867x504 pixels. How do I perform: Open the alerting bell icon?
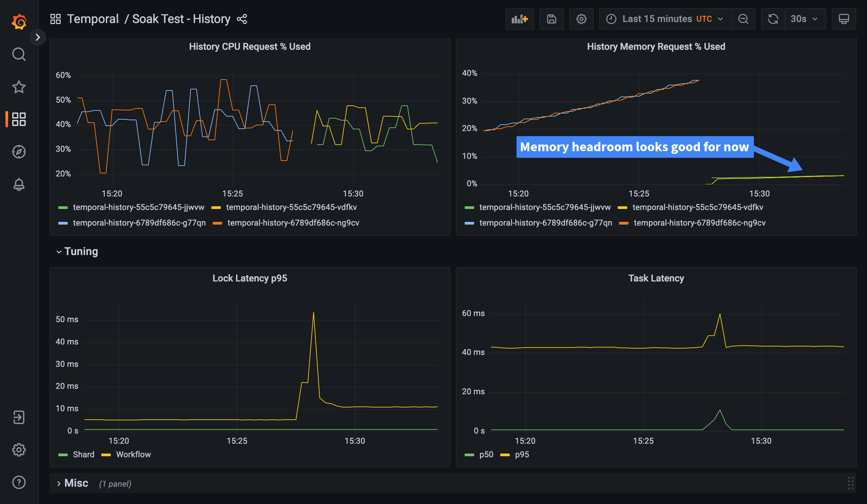click(19, 184)
